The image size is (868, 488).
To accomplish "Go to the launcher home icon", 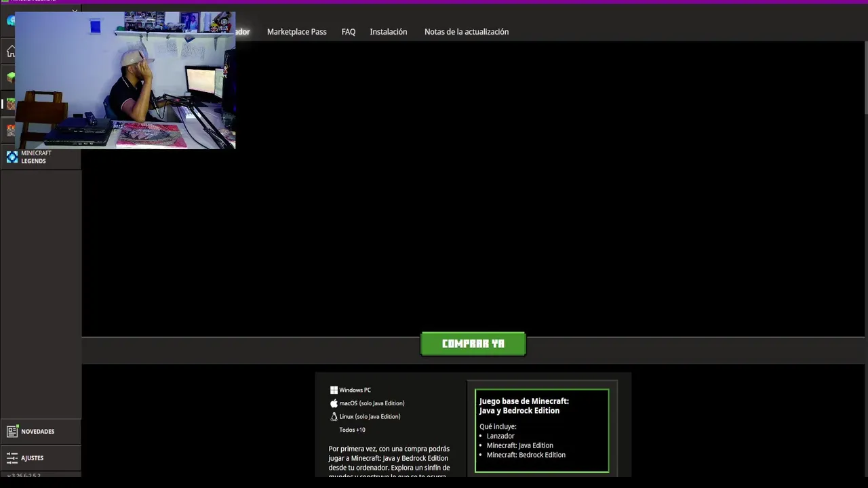I will coord(11,52).
